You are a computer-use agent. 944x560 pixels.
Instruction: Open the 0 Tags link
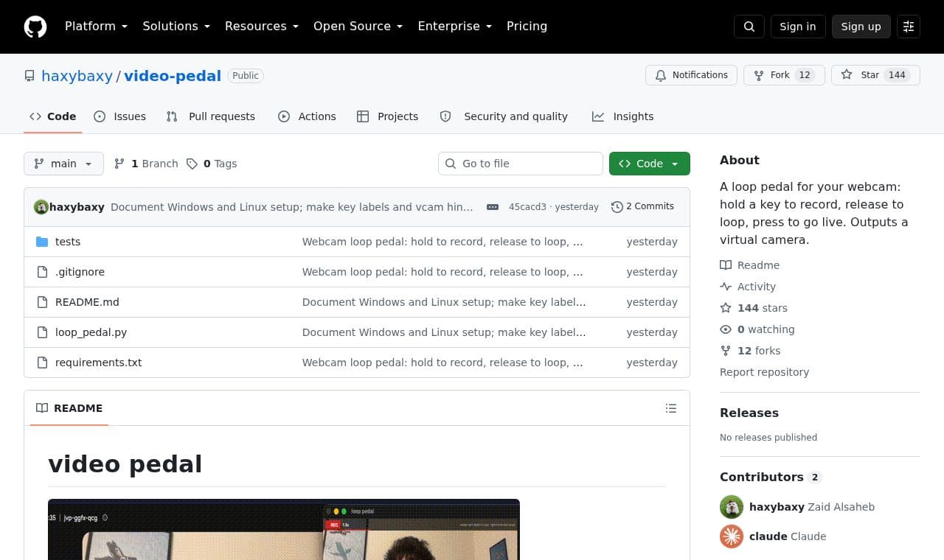pos(212,164)
